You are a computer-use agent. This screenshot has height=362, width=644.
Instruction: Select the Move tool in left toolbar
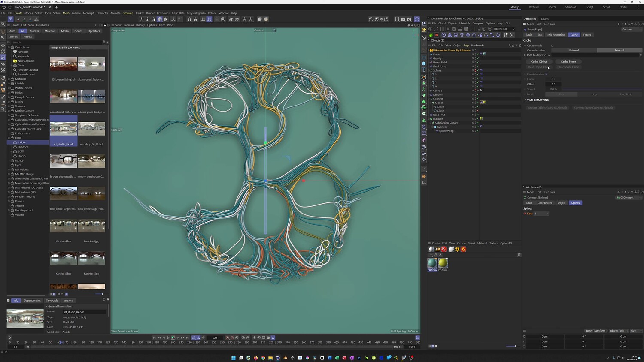3,45
